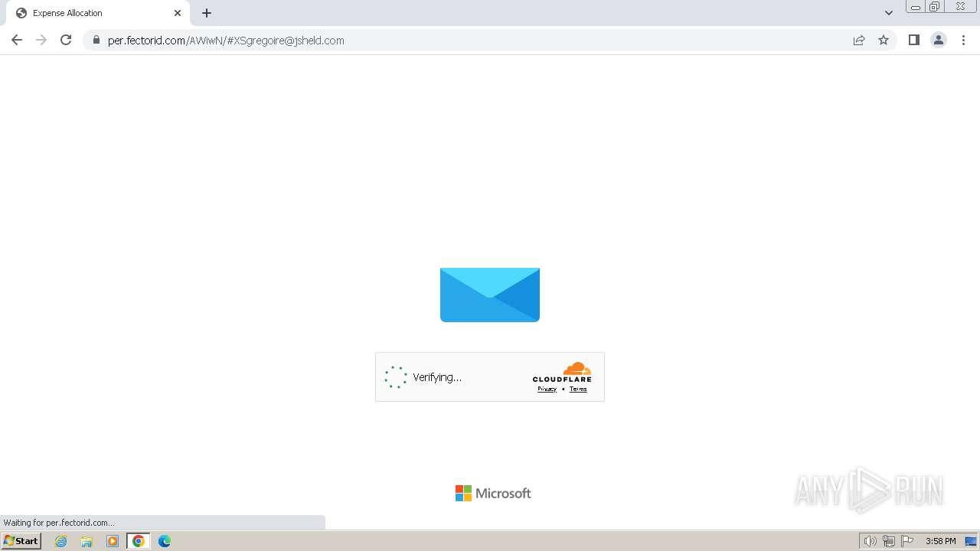
Task: Open Chrome three-dot menu
Action: point(963,40)
